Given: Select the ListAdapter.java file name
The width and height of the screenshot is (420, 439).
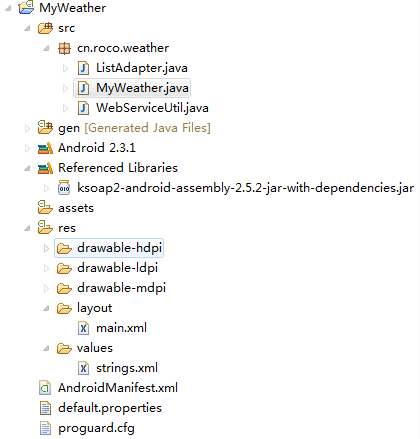Looking at the screenshot, I should coord(142,68).
